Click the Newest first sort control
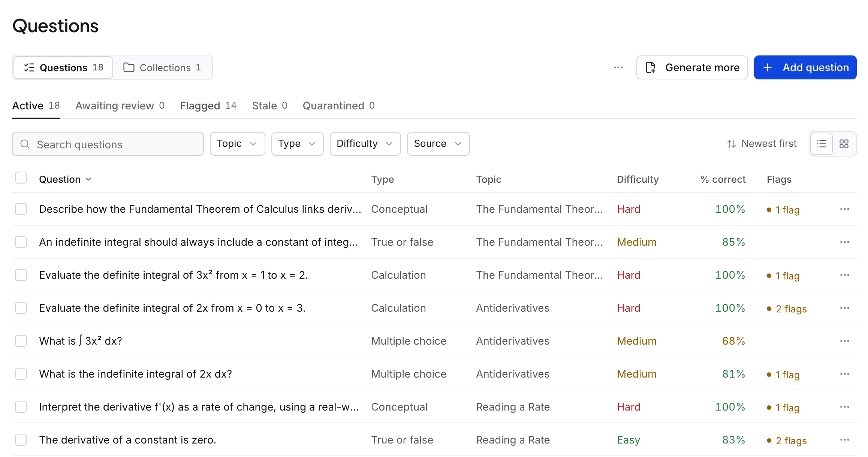This screenshot has height=457, width=868. (762, 144)
